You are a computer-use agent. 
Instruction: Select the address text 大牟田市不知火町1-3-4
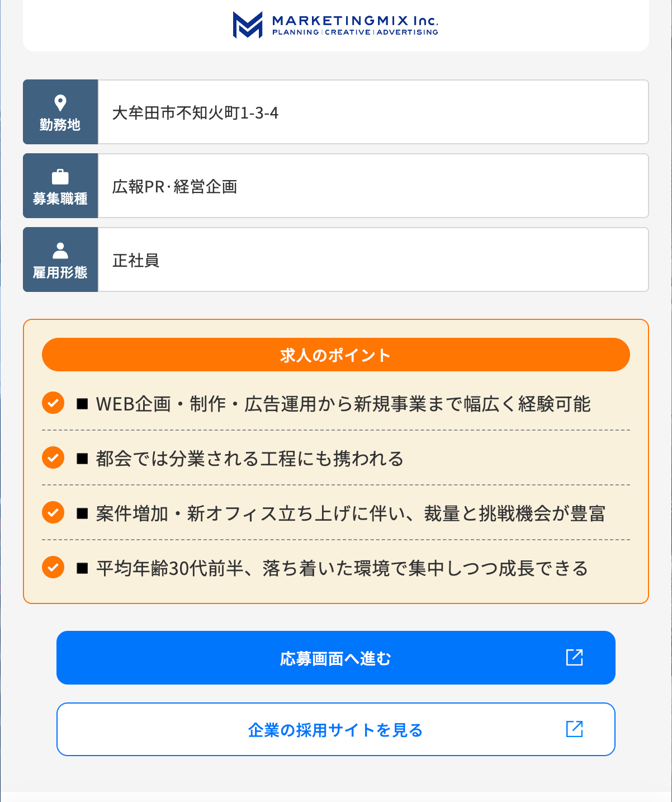pos(195,113)
